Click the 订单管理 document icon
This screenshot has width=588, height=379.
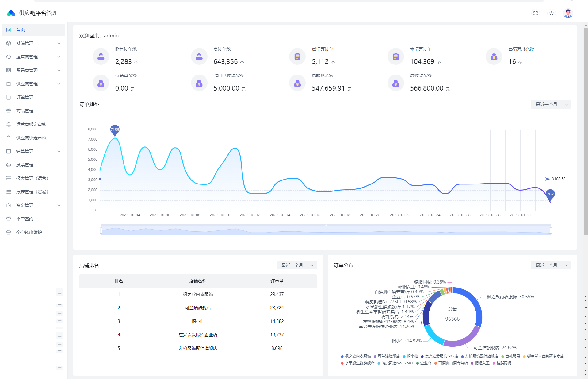pos(9,97)
